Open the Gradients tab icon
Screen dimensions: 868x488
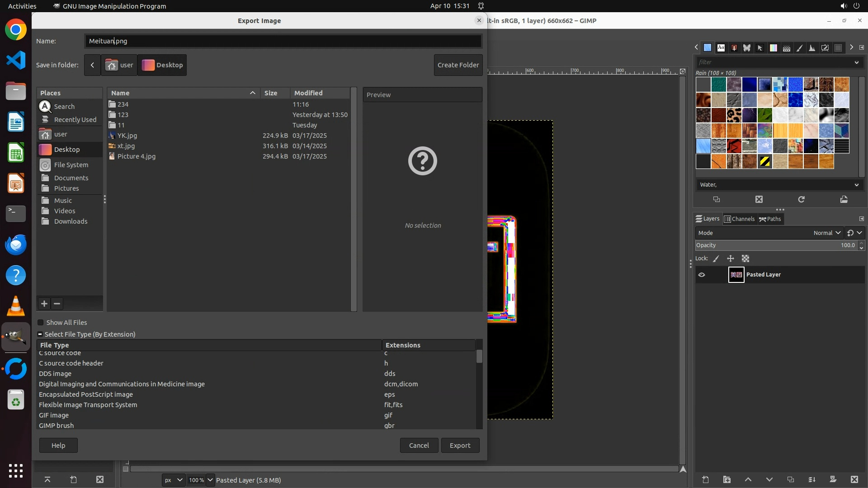[x=774, y=48]
